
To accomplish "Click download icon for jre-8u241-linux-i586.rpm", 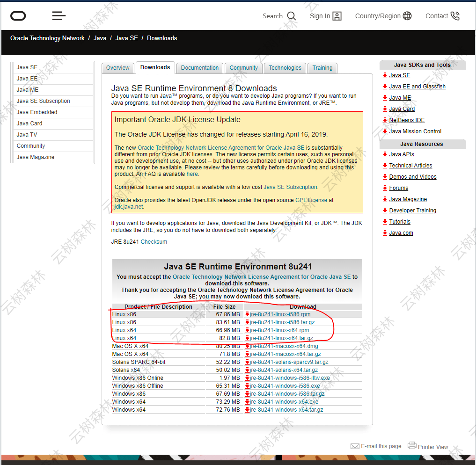I will tap(248, 314).
